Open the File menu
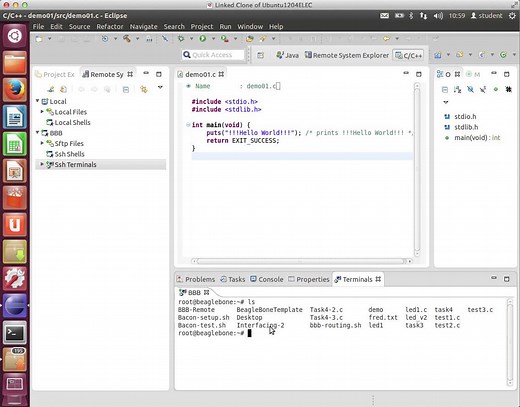The height and width of the screenshot is (407, 520). tap(38, 26)
